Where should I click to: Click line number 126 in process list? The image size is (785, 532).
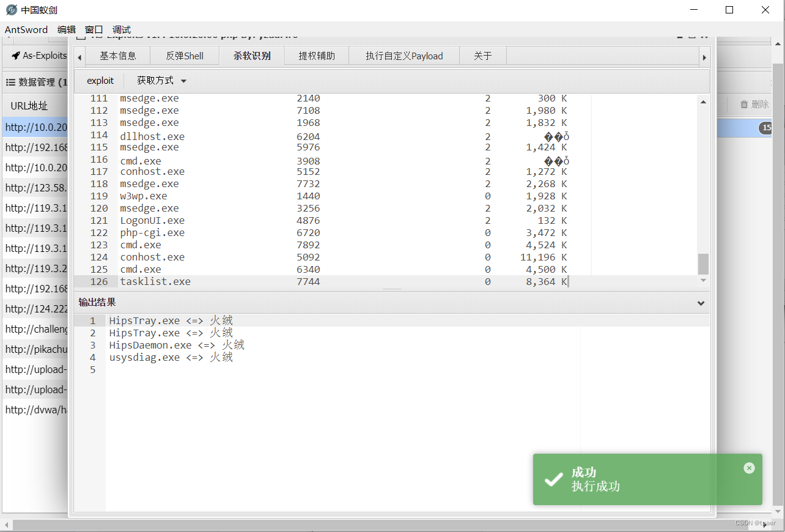98,282
